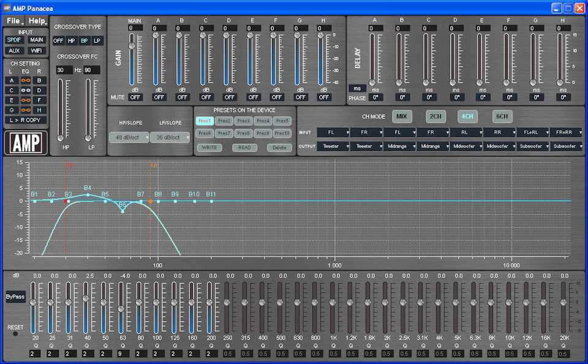Set crossover type to OFF
This screenshot has width=588, height=364.
pos(58,41)
